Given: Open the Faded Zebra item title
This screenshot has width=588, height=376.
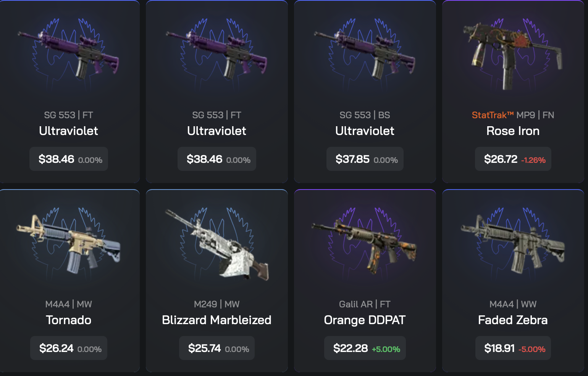Looking at the screenshot, I should point(513,320).
